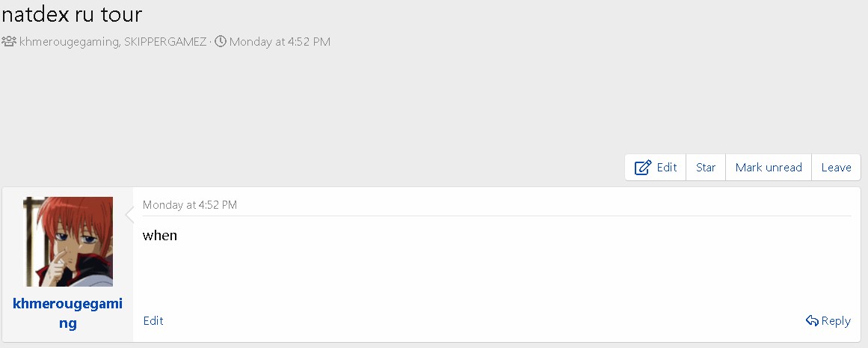Image resolution: width=868 pixels, height=348 pixels.
Task: Click the message text "when"
Action: pos(160,236)
